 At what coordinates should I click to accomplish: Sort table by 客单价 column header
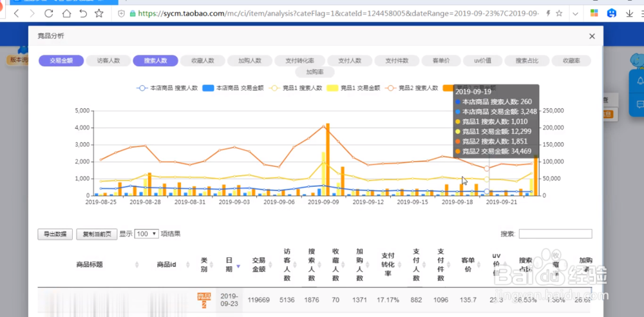click(469, 264)
